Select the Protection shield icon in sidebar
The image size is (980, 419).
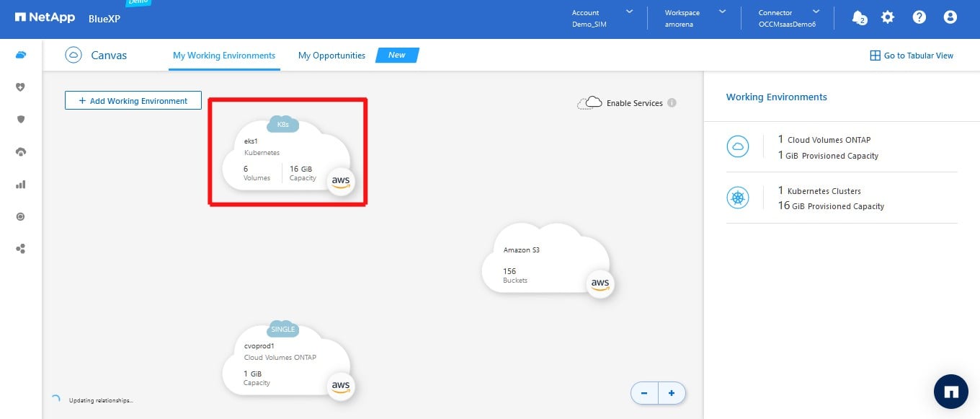click(21, 119)
